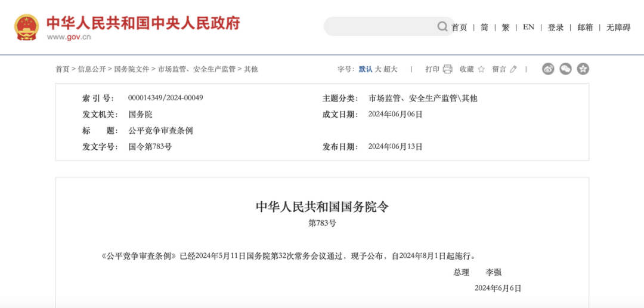Viewport: 644px width, 308px height.
Task: Click the www.gov.cn address text
Action: tap(69, 37)
